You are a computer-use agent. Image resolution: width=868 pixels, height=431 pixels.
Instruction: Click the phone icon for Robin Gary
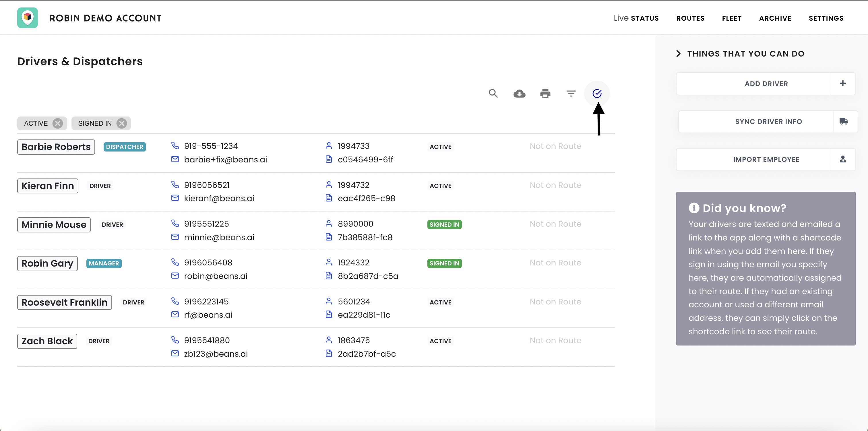pos(175,262)
